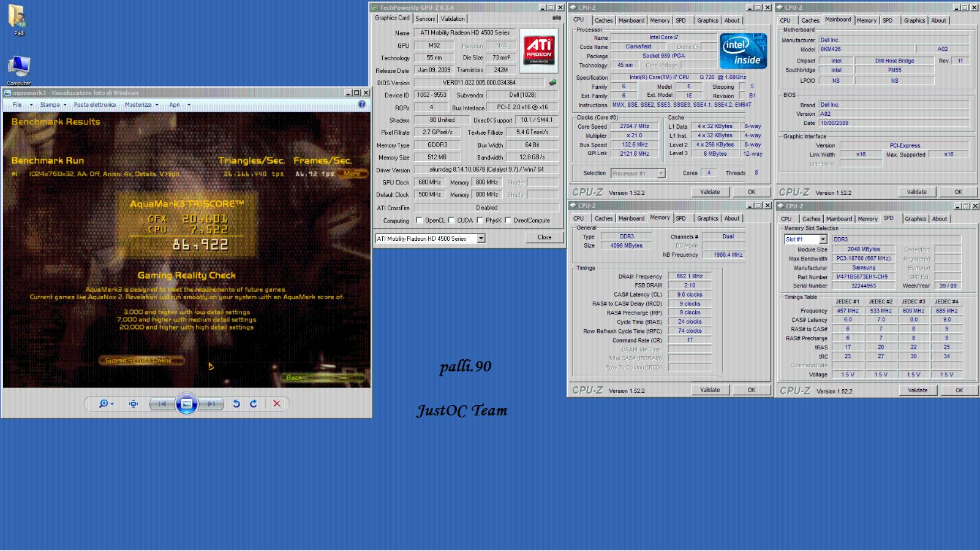The height and width of the screenshot is (551, 980).
Task: Enable the OpenCL checkbox
Action: pyautogui.click(x=419, y=221)
